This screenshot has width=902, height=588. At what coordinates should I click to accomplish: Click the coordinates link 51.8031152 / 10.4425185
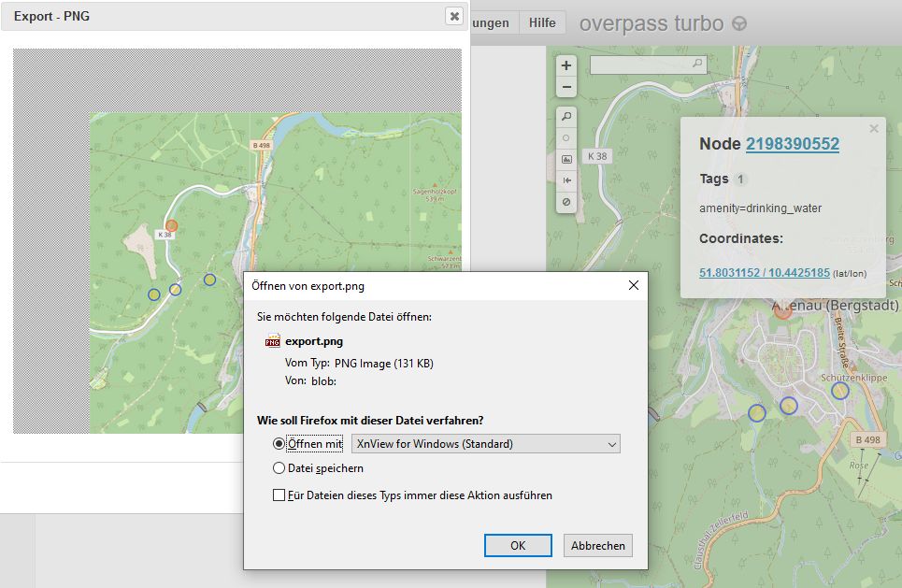click(765, 273)
